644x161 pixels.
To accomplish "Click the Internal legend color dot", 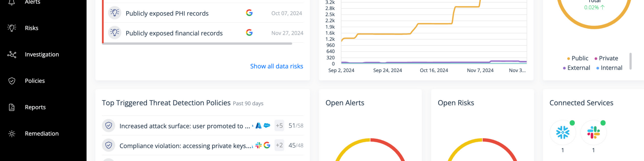I will (x=598, y=68).
